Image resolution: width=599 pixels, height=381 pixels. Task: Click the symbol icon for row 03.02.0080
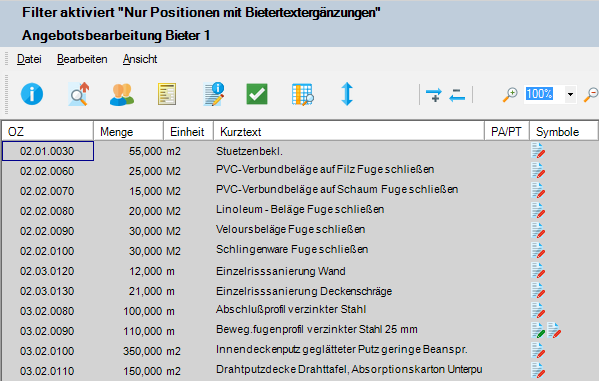pos(538,310)
